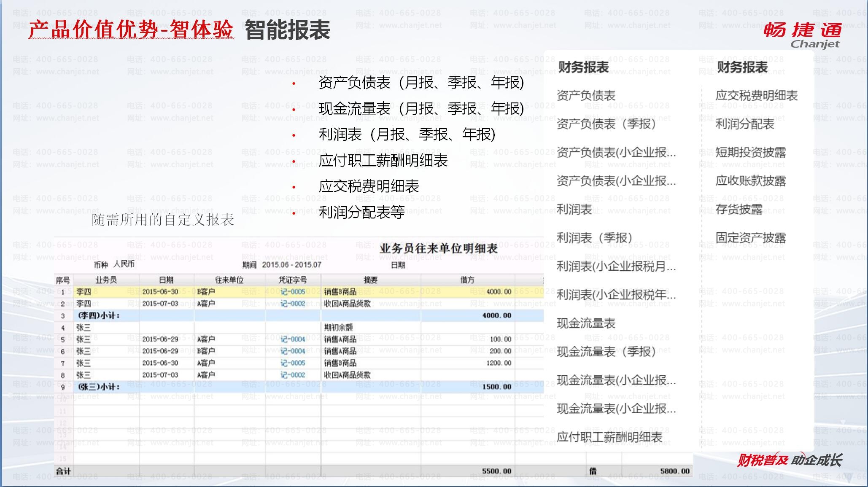The width and height of the screenshot is (868, 487).
Task: Open 现金流量表 report
Action: coord(586,323)
